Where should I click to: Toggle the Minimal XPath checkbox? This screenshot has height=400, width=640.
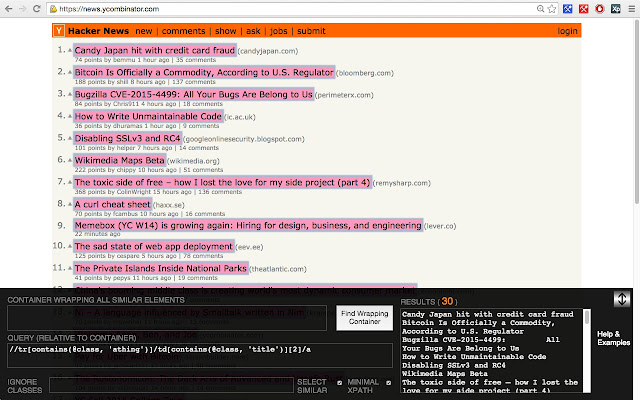pos(389,383)
